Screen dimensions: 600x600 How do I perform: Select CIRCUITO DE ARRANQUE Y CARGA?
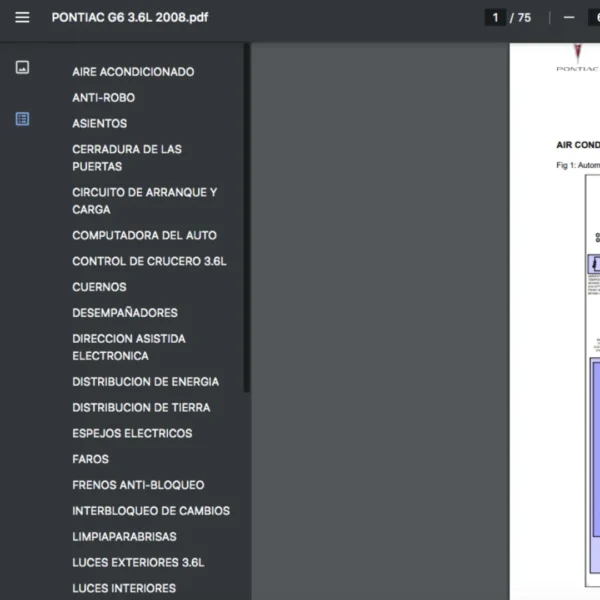coord(144,201)
